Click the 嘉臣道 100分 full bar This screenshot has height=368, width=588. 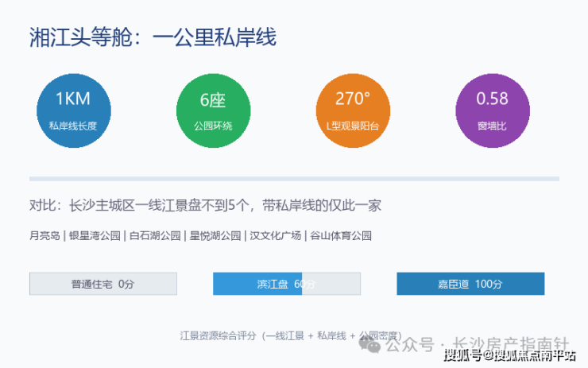pyautogui.click(x=470, y=284)
